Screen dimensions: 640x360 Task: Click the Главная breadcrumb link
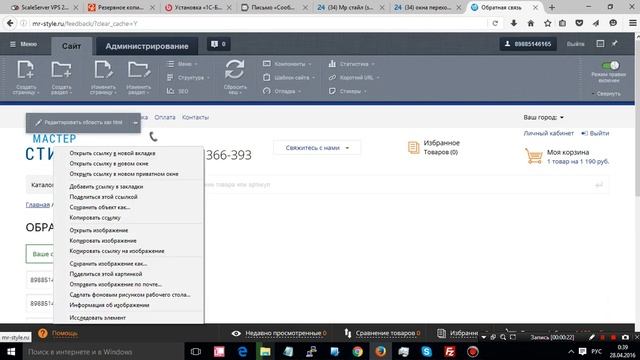pos(38,204)
